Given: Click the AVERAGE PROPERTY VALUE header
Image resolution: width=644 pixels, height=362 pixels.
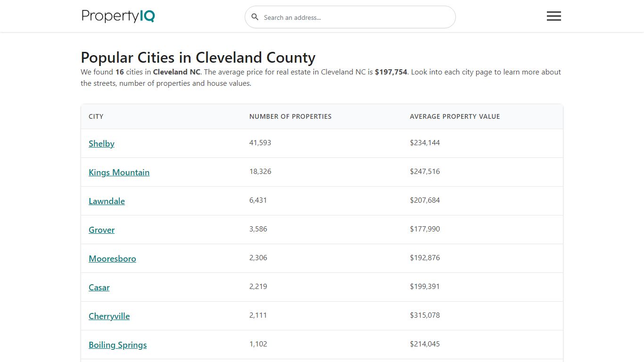Looking at the screenshot, I should [455, 116].
